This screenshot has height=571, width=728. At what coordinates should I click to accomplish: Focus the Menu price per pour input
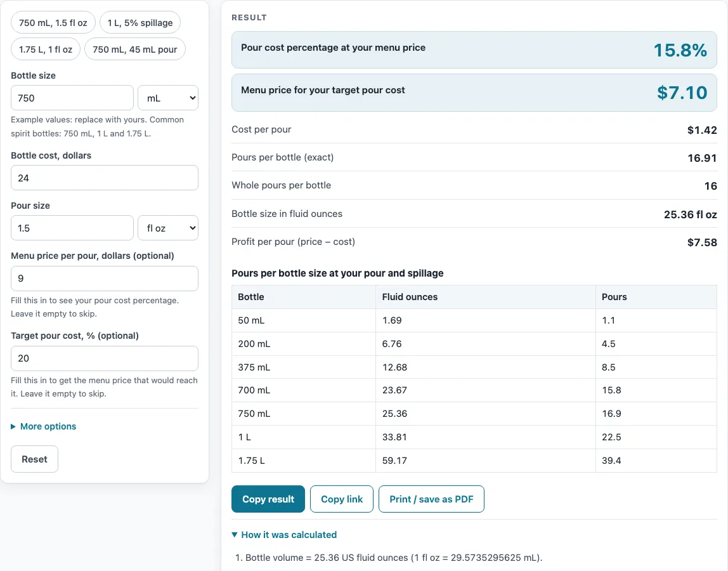click(x=105, y=279)
